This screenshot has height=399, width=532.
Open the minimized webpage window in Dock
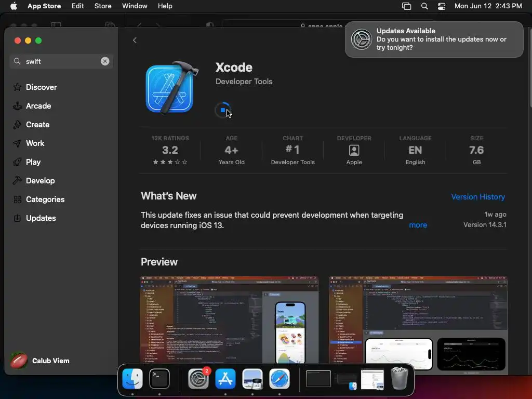pos(372,379)
